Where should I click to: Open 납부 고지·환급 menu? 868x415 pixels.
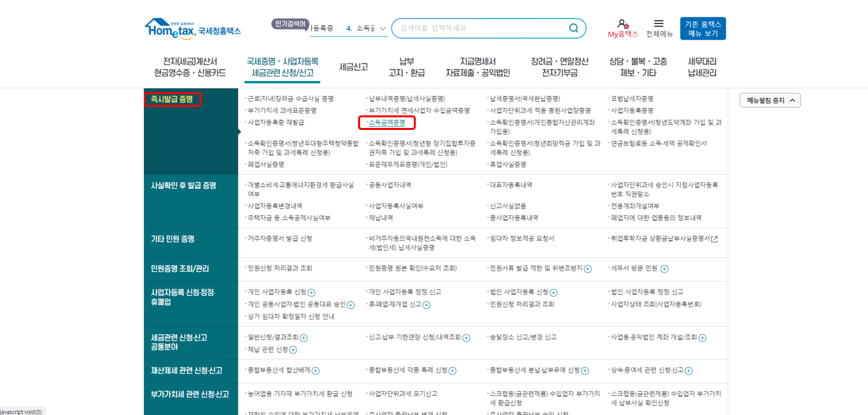click(x=406, y=67)
